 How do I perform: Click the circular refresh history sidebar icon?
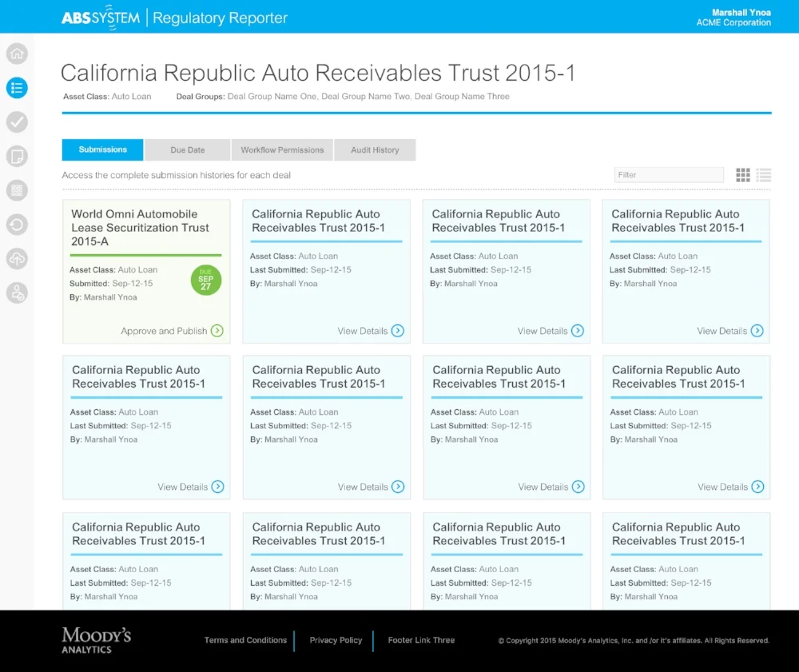click(x=17, y=225)
